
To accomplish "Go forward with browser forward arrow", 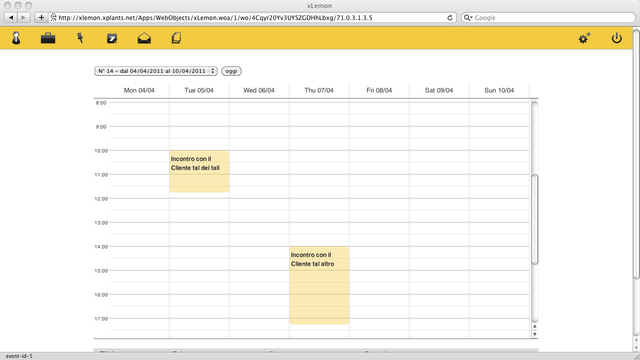I will click(24, 18).
